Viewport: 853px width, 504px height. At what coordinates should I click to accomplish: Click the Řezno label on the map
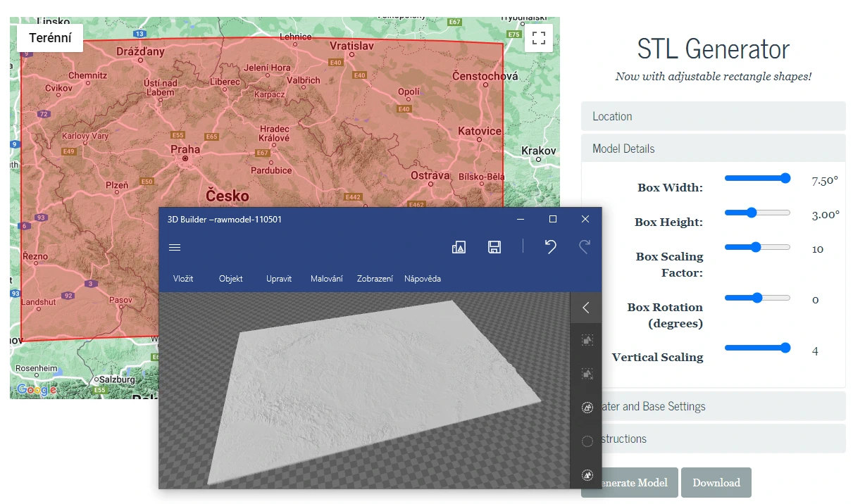[35, 256]
